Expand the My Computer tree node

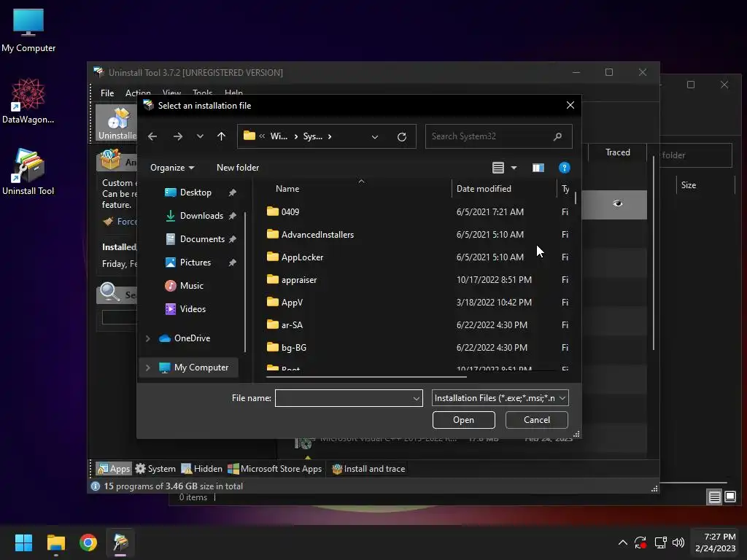(x=147, y=367)
